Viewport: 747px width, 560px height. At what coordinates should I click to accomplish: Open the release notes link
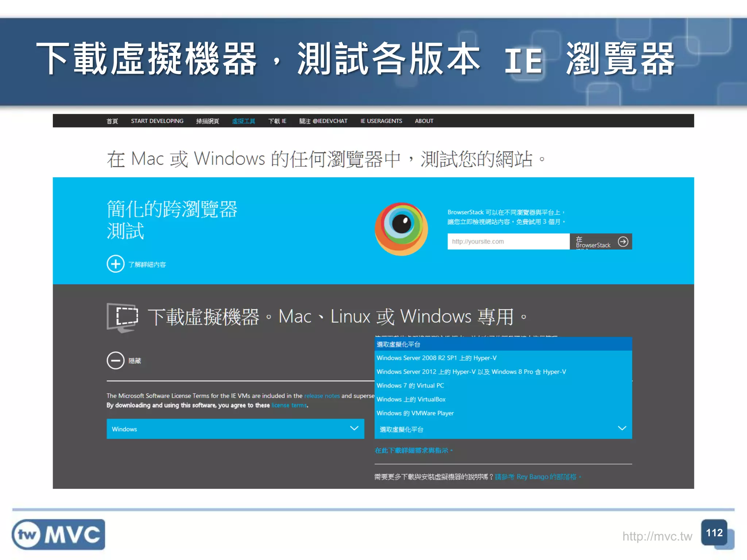322,396
